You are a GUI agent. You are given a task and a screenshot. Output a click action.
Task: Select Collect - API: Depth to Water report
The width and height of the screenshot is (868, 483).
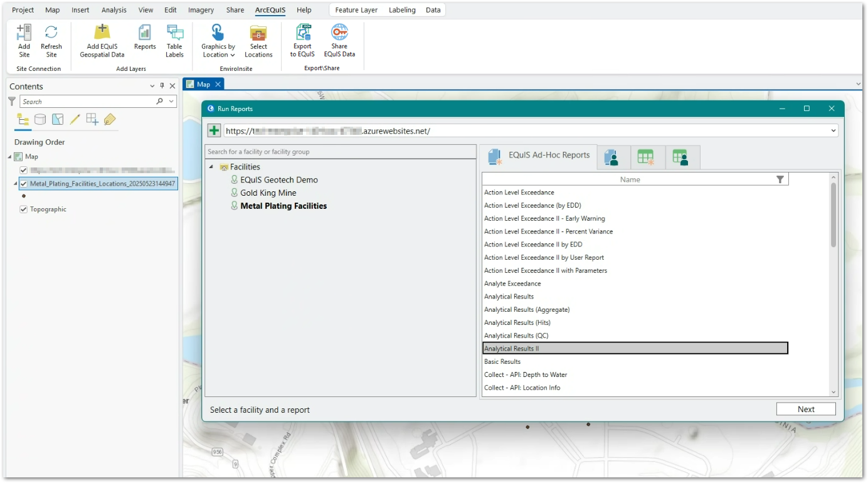click(x=635, y=375)
